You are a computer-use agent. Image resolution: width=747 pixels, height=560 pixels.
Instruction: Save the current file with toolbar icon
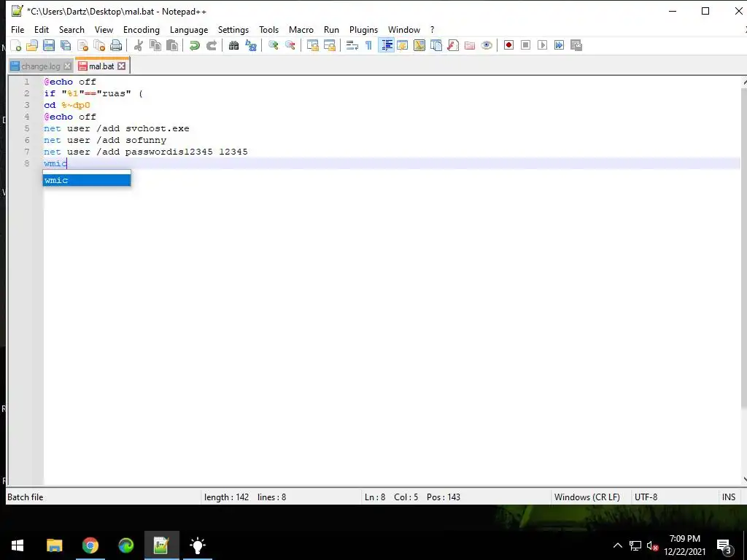point(49,45)
